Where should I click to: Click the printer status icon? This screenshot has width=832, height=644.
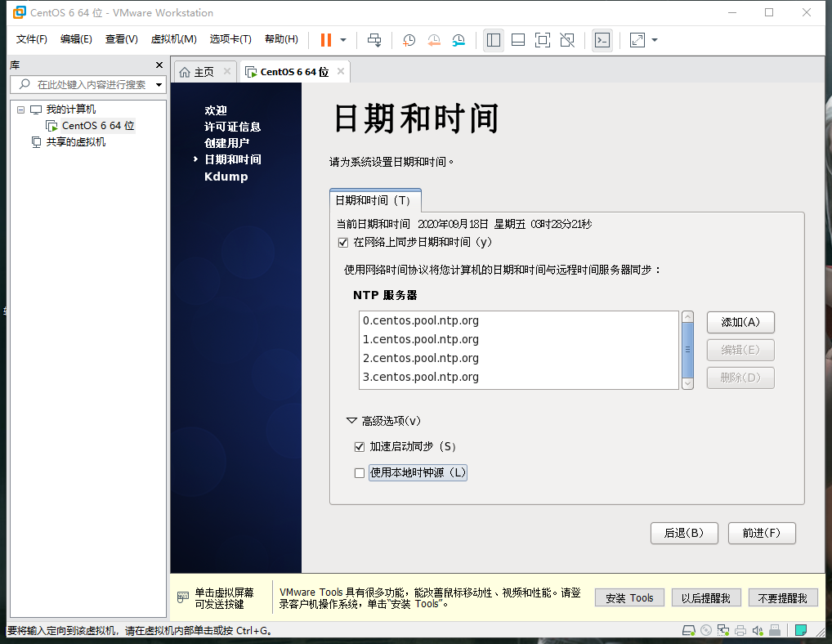[x=740, y=630]
